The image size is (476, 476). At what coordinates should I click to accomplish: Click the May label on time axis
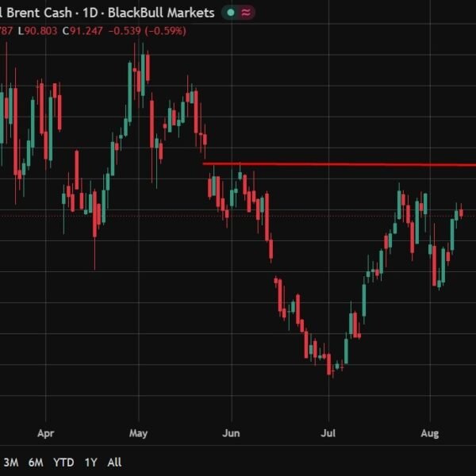point(138,433)
